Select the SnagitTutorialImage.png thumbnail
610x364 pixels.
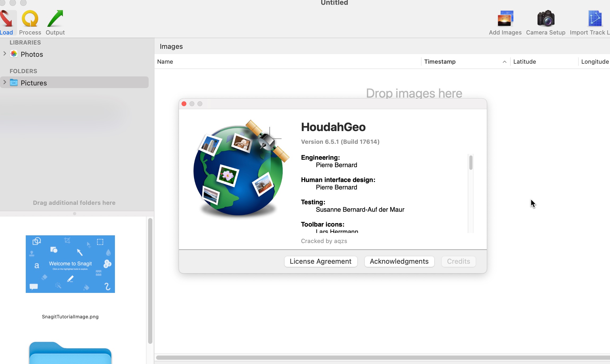click(70, 264)
